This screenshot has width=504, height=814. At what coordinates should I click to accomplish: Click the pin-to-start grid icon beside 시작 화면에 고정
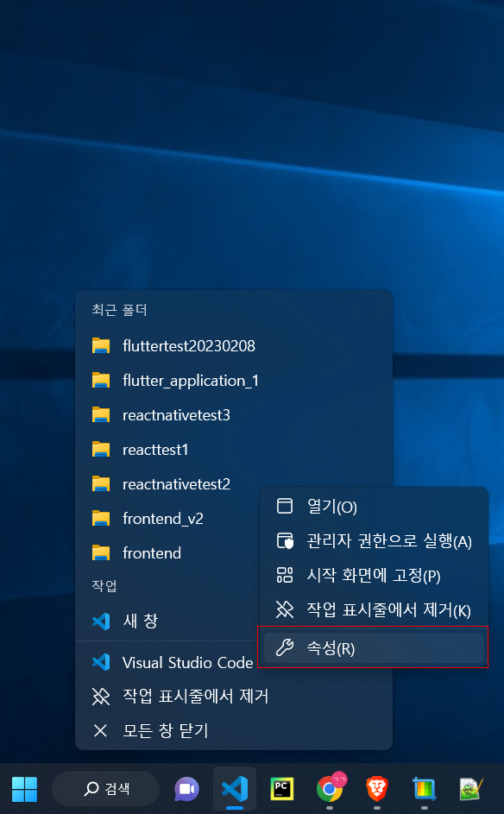pyautogui.click(x=285, y=575)
